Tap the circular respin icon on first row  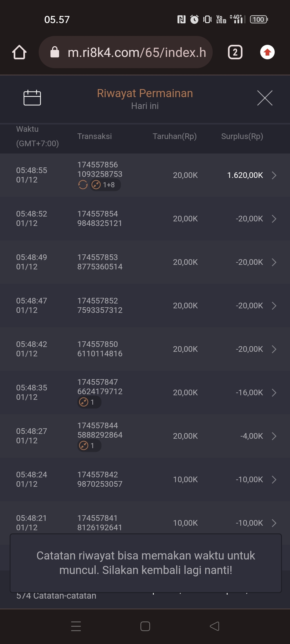click(83, 185)
